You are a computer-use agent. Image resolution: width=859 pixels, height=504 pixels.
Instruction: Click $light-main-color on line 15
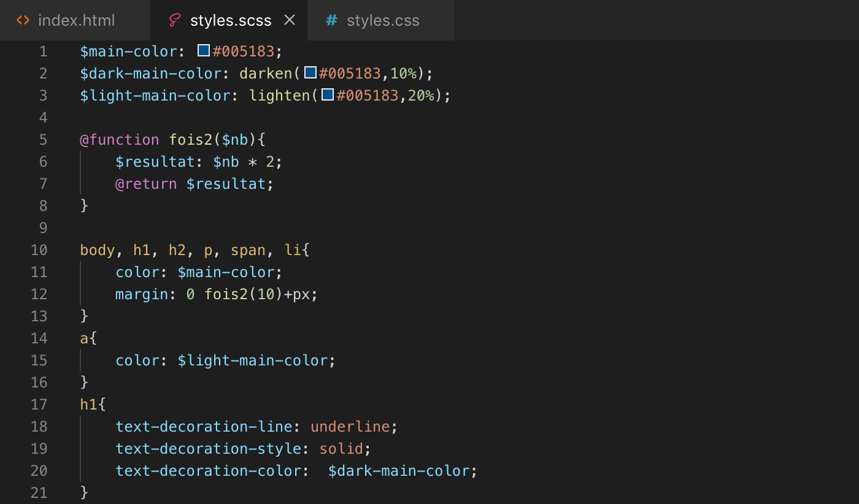[253, 361]
